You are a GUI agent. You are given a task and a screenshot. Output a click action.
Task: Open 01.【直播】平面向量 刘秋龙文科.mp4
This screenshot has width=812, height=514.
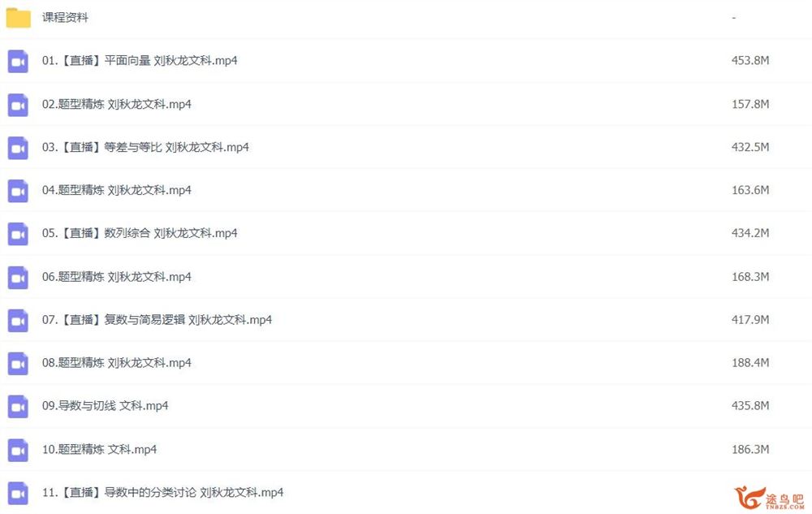140,61
